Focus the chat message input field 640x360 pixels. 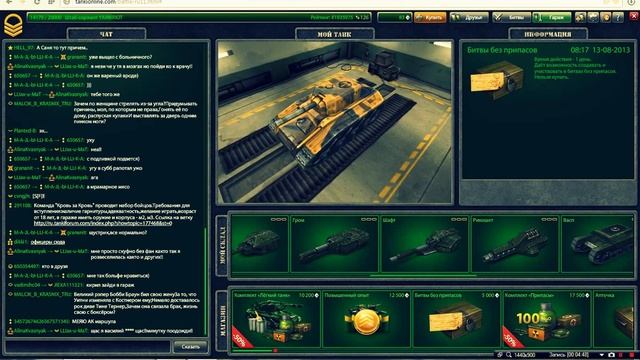(88, 347)
